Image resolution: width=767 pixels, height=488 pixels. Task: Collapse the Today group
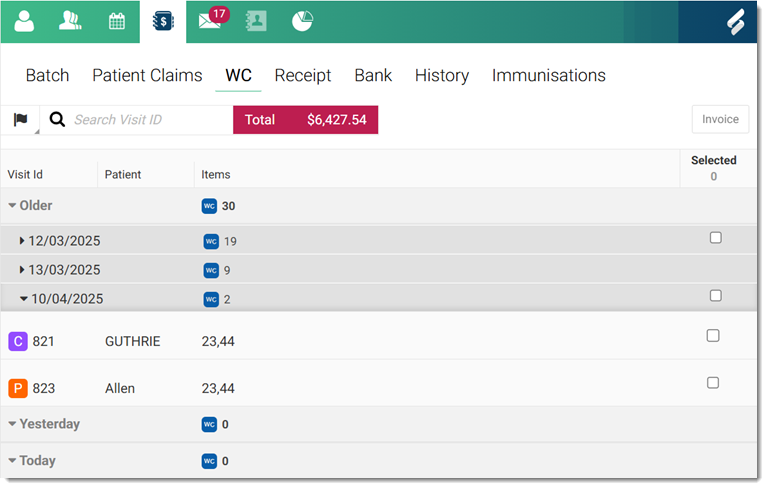(x=12, y=460)
